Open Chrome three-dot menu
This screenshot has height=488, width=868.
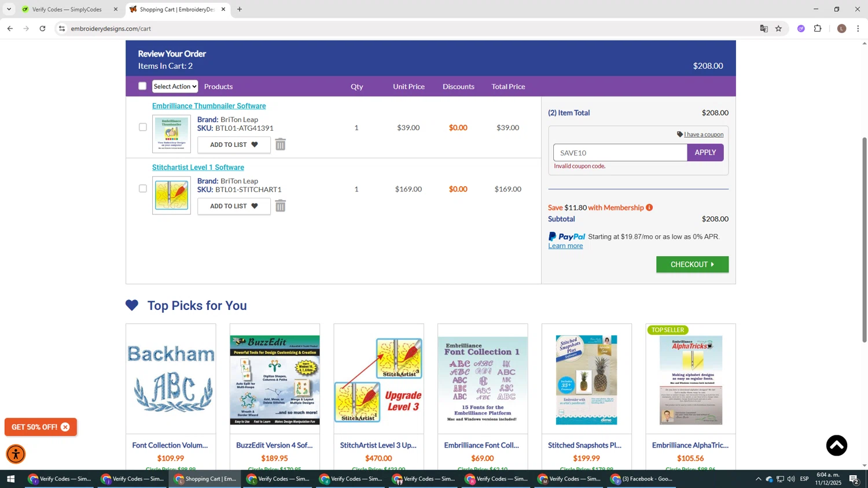[x=858, y=28]
